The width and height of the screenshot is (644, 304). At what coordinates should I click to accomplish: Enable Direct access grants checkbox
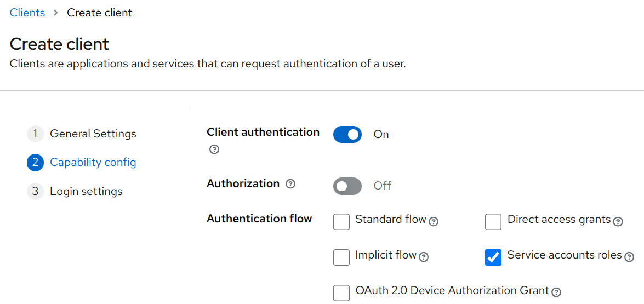(493, 221)
